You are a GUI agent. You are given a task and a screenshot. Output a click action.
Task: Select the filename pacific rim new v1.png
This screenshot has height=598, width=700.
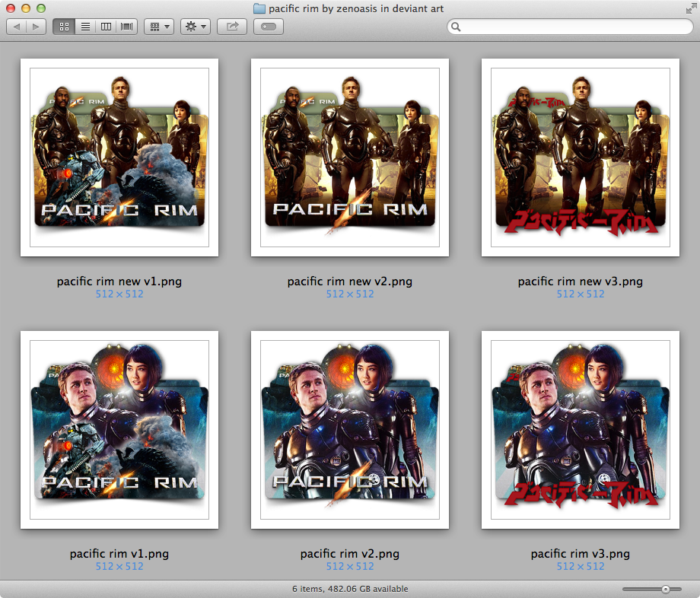click(x=119, y=281)
